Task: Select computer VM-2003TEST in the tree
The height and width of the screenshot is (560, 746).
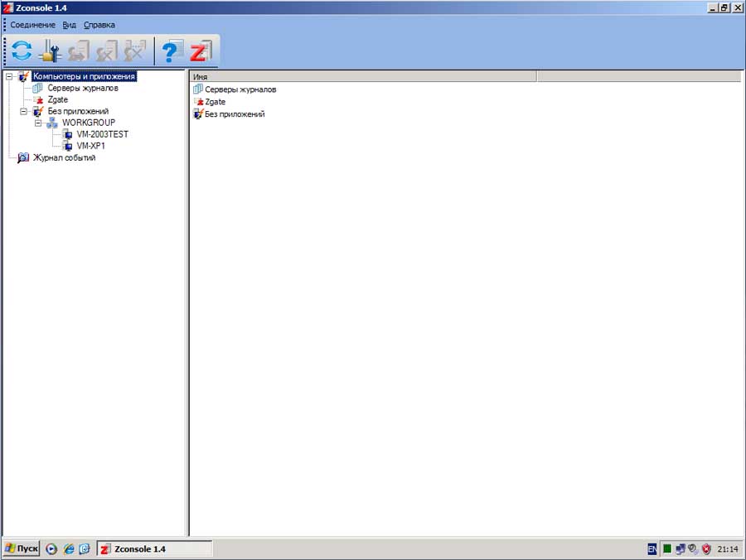Action: click(x=102, y=134)
